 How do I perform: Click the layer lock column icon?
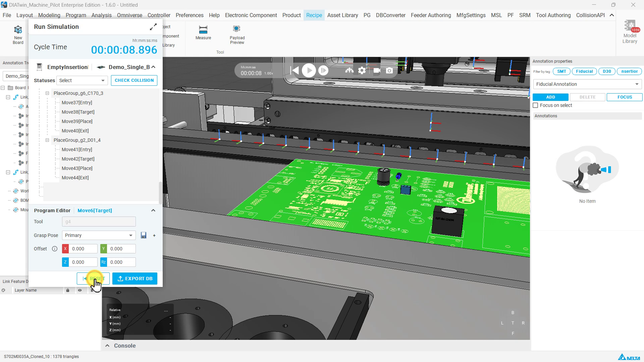68,290
